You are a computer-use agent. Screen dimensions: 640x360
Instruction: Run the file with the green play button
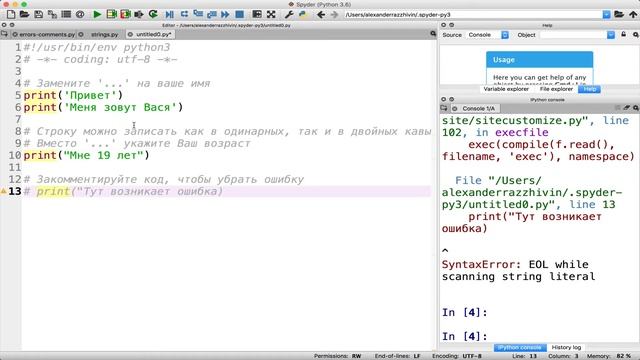[97, 15]
